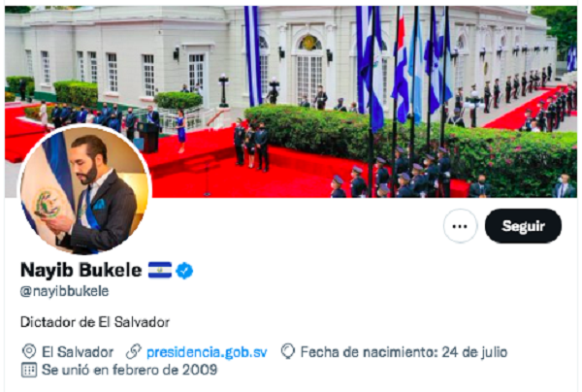The width and height of the screenshot is (582, 392).
Task: Click the podium in the header photo
Action: coord(149,138)
